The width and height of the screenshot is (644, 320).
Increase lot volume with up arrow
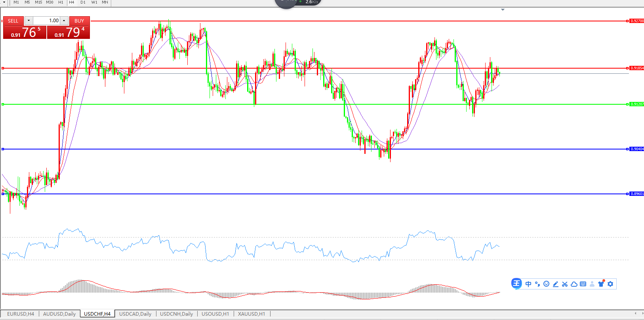[x=64, y=21]
